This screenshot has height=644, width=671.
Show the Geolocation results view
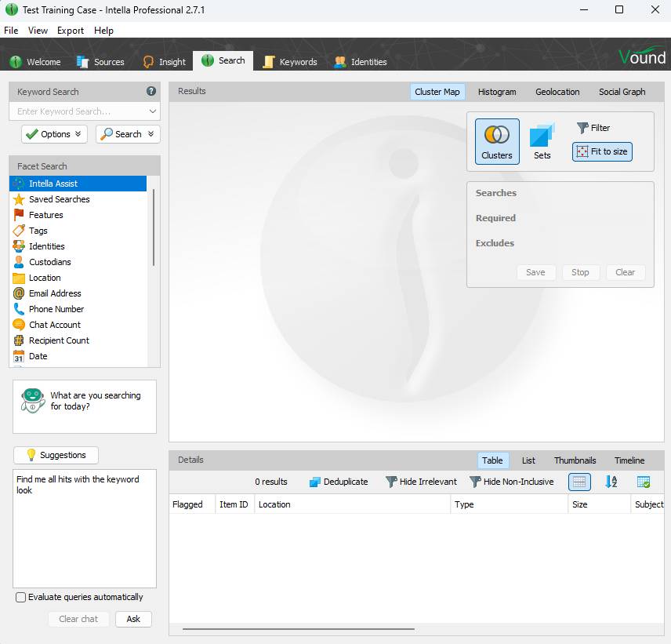[x=557, y=92]
